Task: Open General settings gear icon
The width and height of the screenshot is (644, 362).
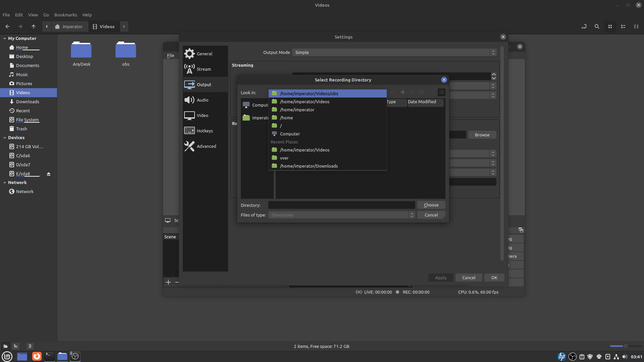Action: pyautogui.click(x=190, y=54)
